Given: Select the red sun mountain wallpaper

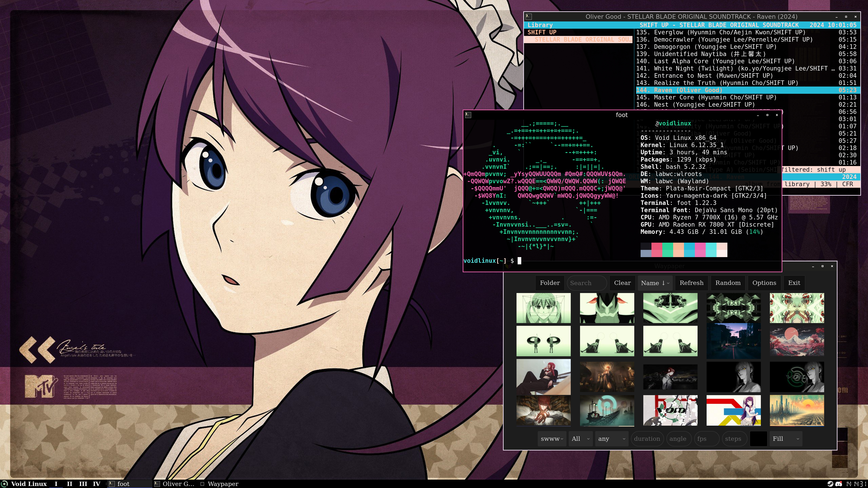Looking at the screenshot, I should [797, 341].
